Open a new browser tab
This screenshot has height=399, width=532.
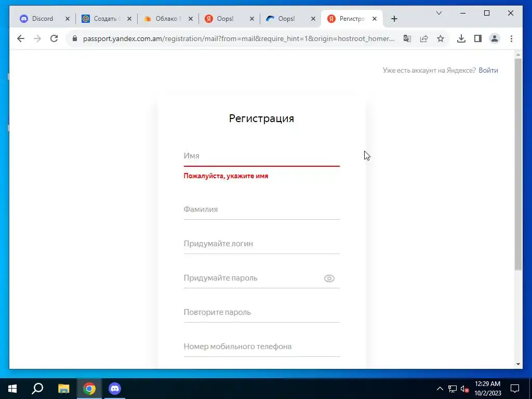394,19
